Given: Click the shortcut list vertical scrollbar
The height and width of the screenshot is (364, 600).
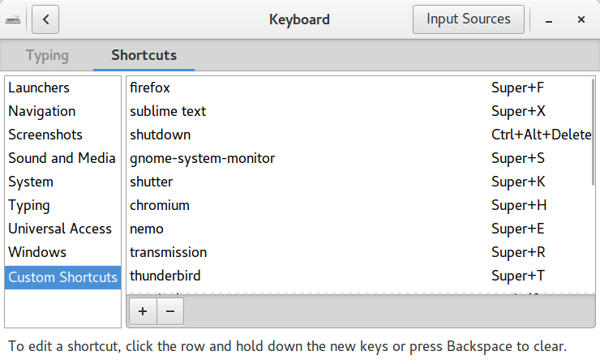Looking at the screenshot, I should coord(594,132).
